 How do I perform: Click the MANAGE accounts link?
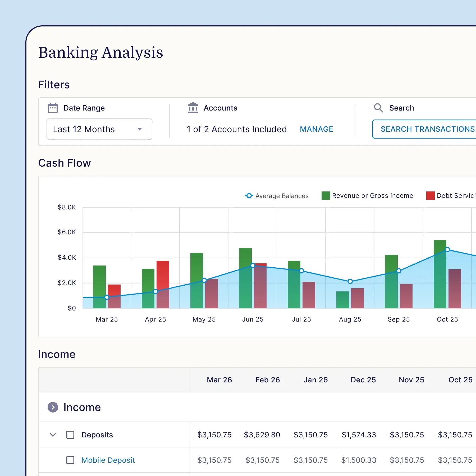click(316, 129)
